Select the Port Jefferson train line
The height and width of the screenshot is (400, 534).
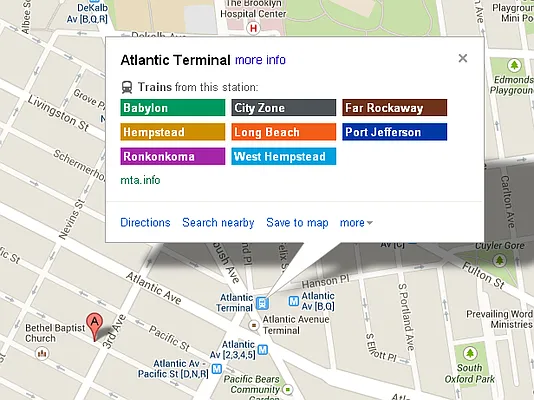pos(395,132)
